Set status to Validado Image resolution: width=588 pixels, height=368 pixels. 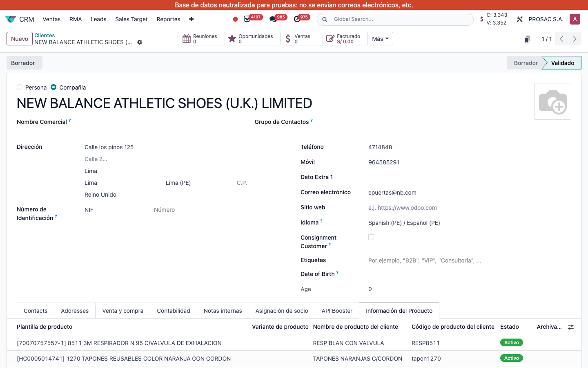[562, 63]
